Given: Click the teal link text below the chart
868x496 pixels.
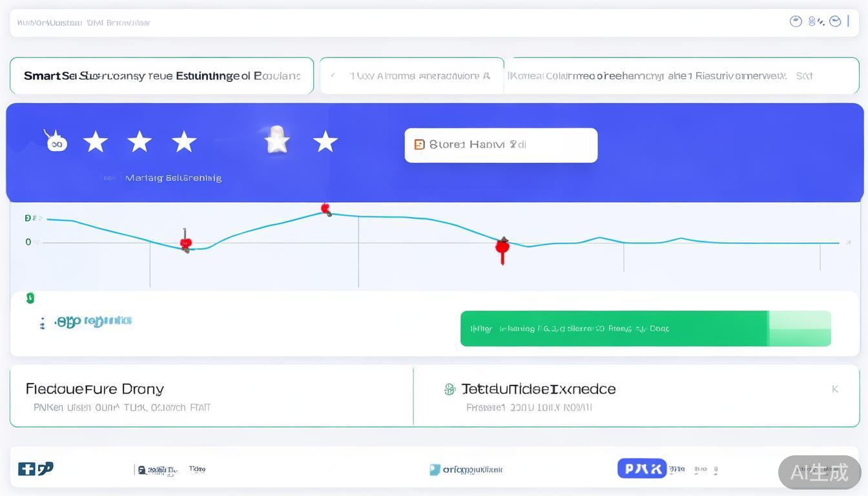Looking at the screenshot, I should pos(93,321).
